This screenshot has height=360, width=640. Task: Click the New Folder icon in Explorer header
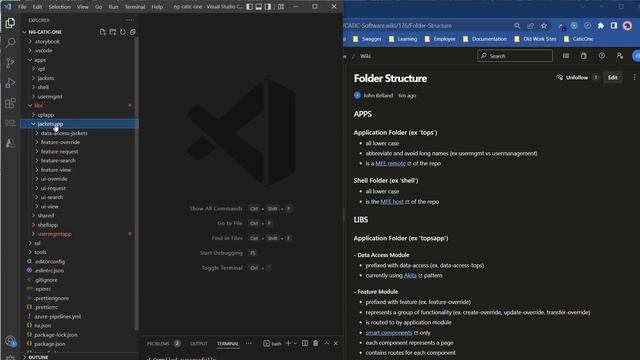pyautogui.click(x=113, y=32)
